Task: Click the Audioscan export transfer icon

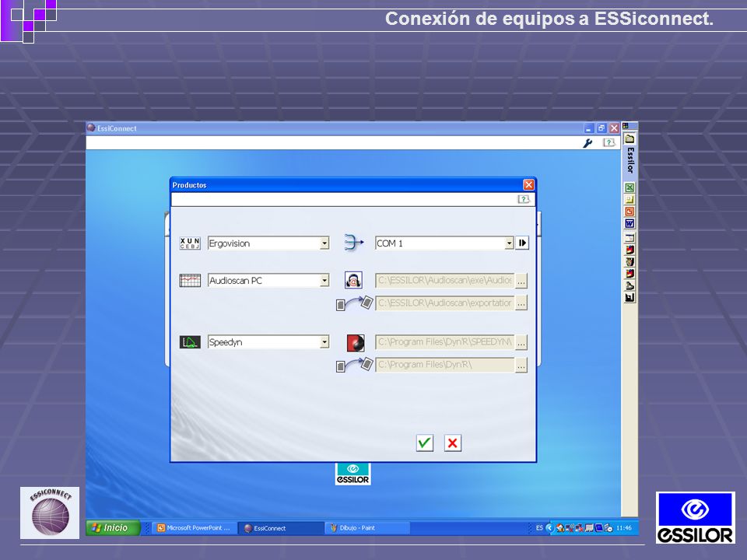Action: click(354, 303)
